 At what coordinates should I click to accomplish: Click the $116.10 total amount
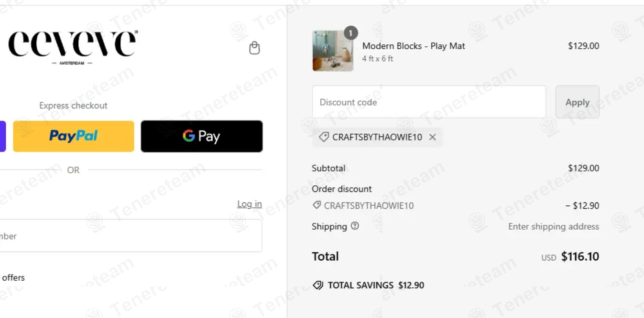click(x=580, y=256)
